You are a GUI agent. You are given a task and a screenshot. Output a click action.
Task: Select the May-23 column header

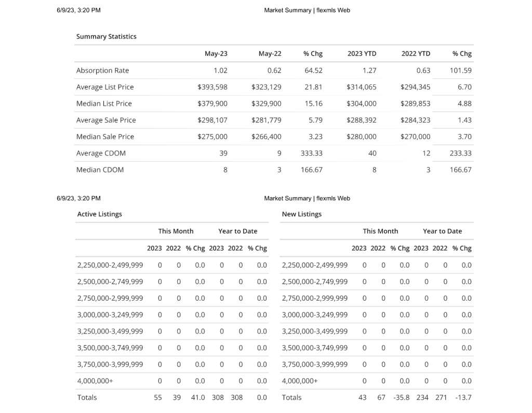pos(216,54)
